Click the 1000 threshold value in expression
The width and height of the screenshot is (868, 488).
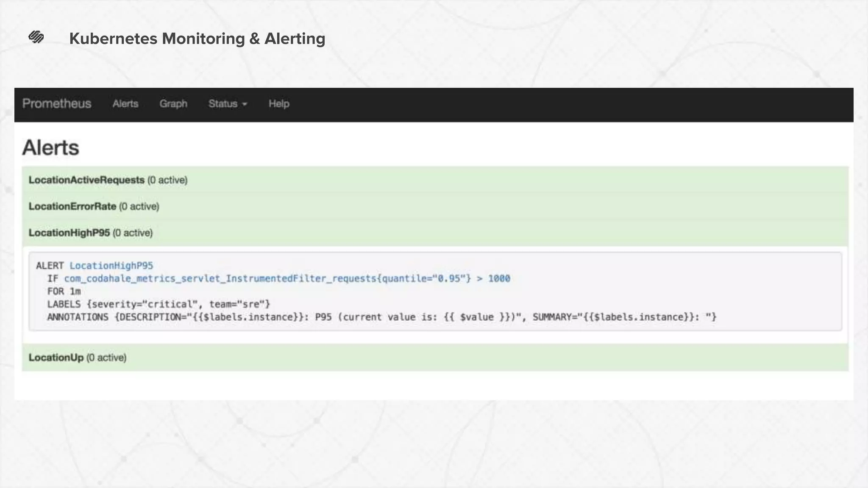(x=499, y=278)
